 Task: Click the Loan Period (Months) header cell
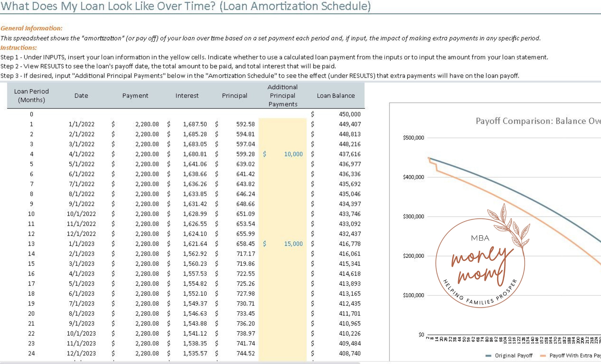(x=32, y=96)
